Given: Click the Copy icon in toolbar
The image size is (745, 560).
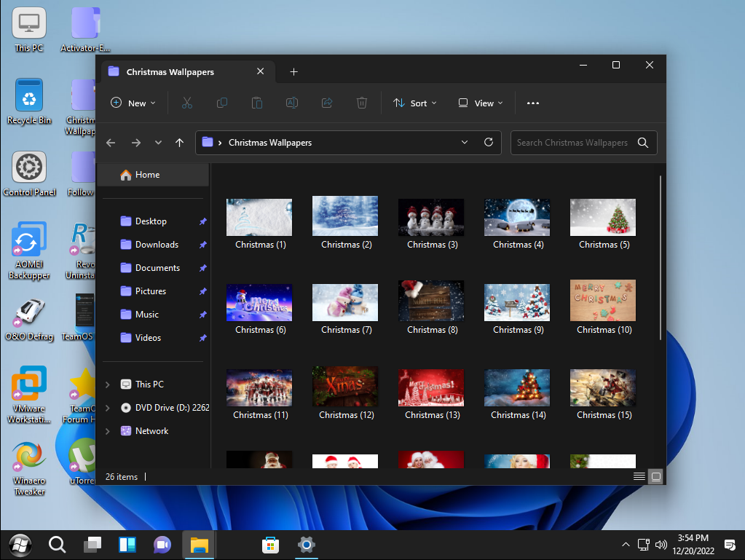Looking at the screenshot, I should [x=222, y=103].
